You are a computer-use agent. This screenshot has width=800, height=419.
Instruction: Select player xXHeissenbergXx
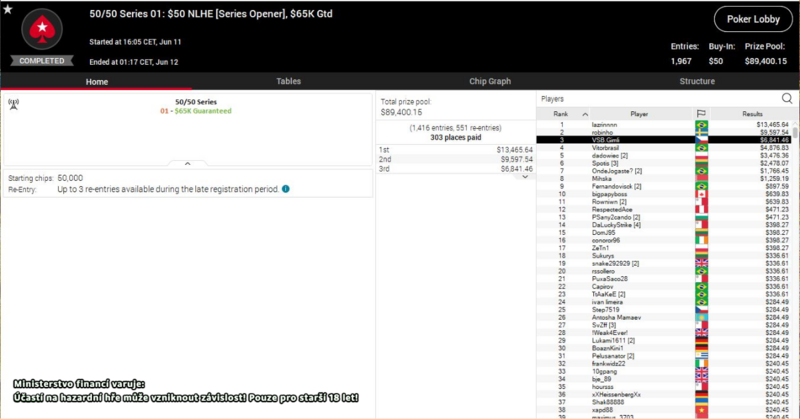616,395
